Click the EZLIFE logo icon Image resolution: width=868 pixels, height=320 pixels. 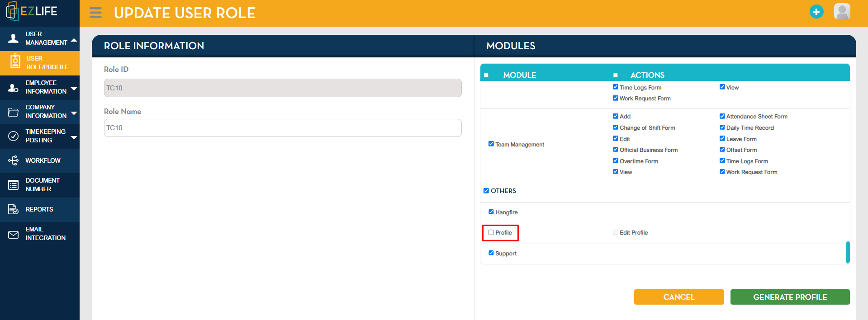[12, 11]
